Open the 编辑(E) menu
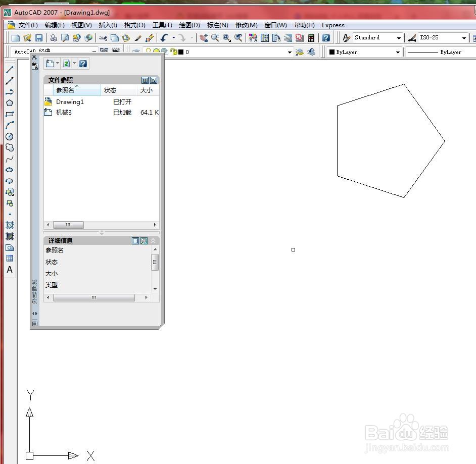The image size is (476, 464). (x=55, y=25)
